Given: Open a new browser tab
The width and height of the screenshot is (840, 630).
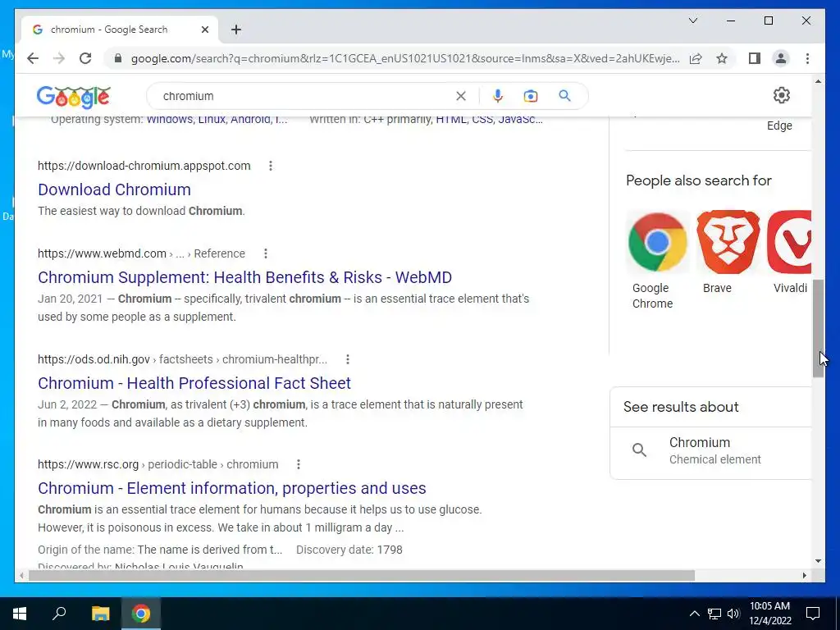Looking at the screenshot, I should (236, 30).
